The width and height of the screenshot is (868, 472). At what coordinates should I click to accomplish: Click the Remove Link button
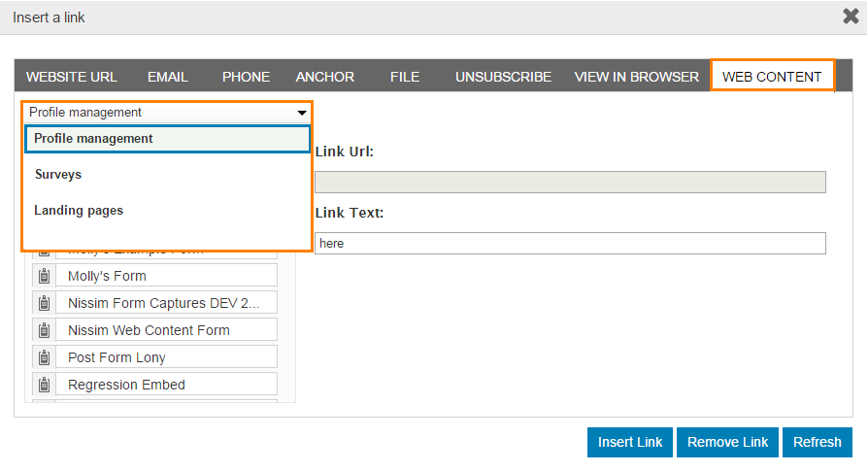pyautogui.click(x=727, y=442)
